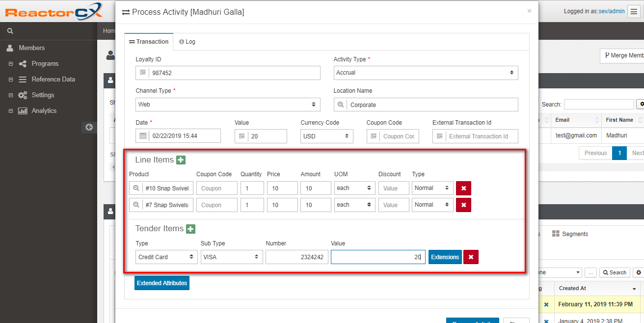The image size is (644, 323).
Task: Open the Activity Type dropdown
Action: [425, 73]
